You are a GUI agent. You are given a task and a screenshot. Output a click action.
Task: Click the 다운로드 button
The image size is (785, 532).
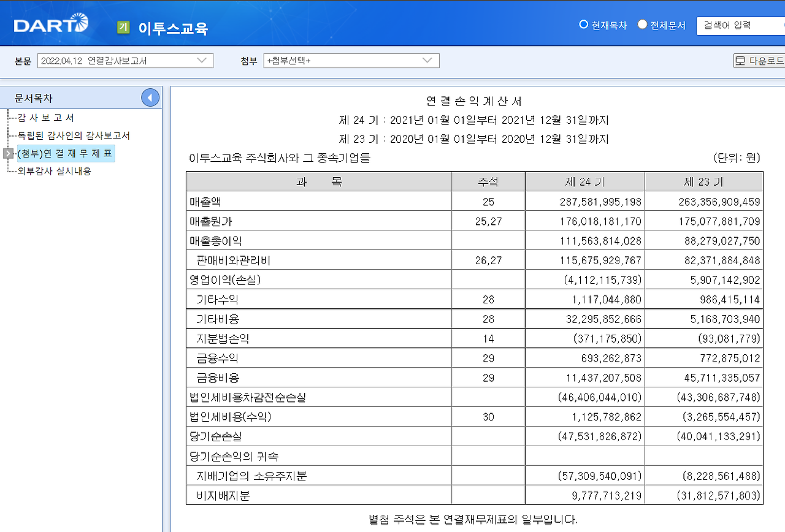(x=760, y=61)
